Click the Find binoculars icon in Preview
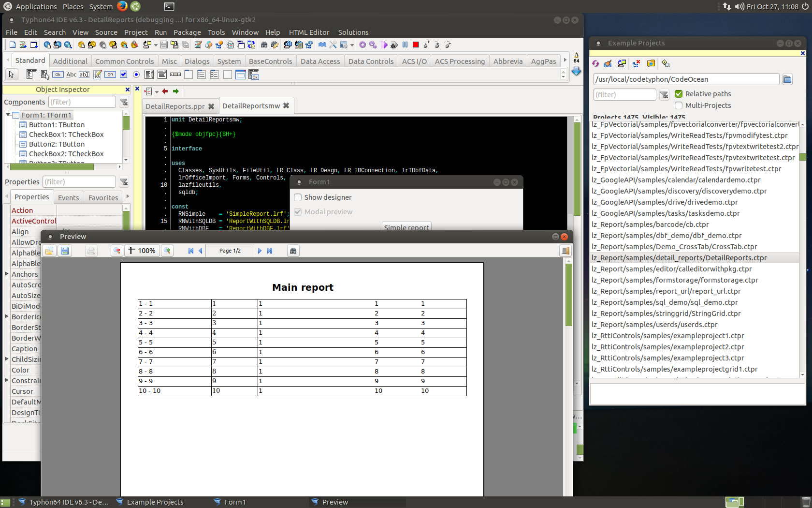The image size is (812, 508). (x=293, y=251)
